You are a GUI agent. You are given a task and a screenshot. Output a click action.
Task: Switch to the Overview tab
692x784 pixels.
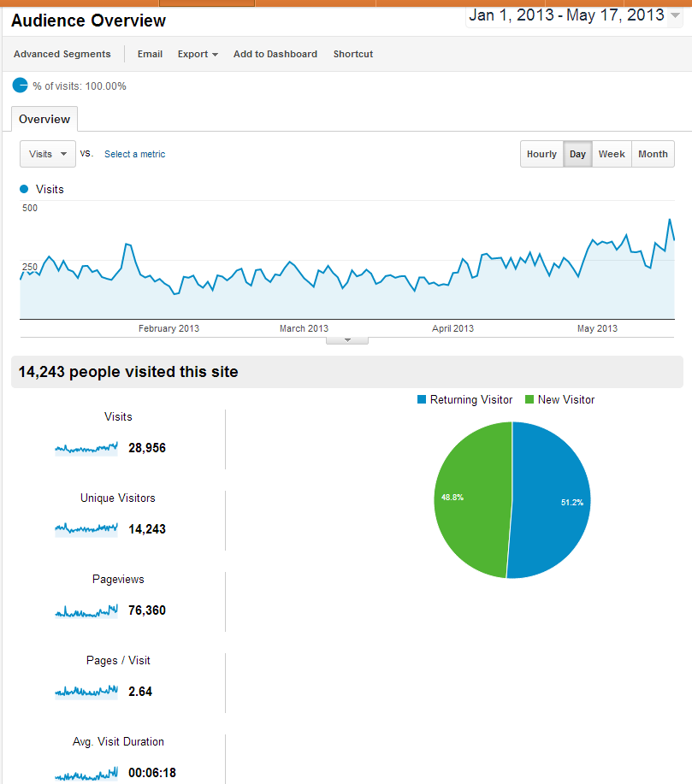44,119
